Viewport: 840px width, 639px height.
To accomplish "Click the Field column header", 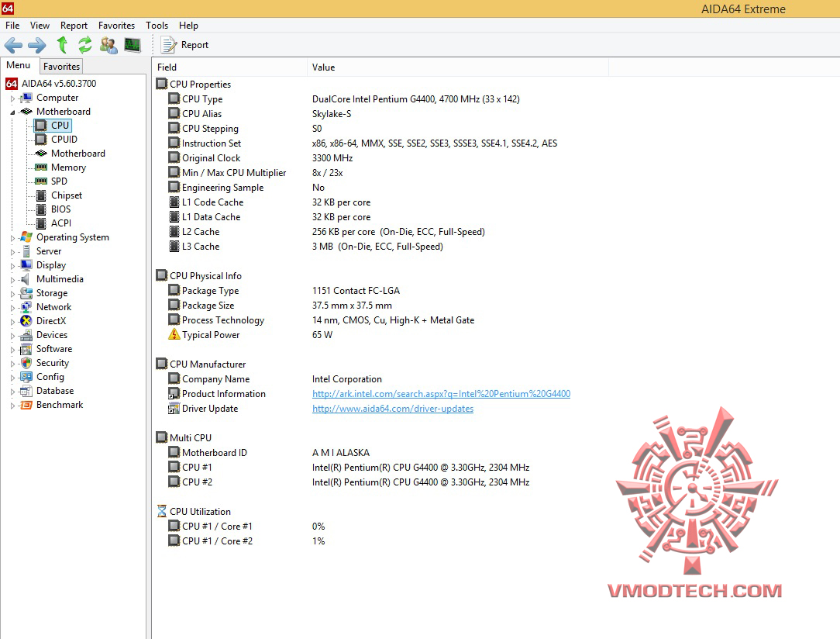I will (x=230, y=67).
